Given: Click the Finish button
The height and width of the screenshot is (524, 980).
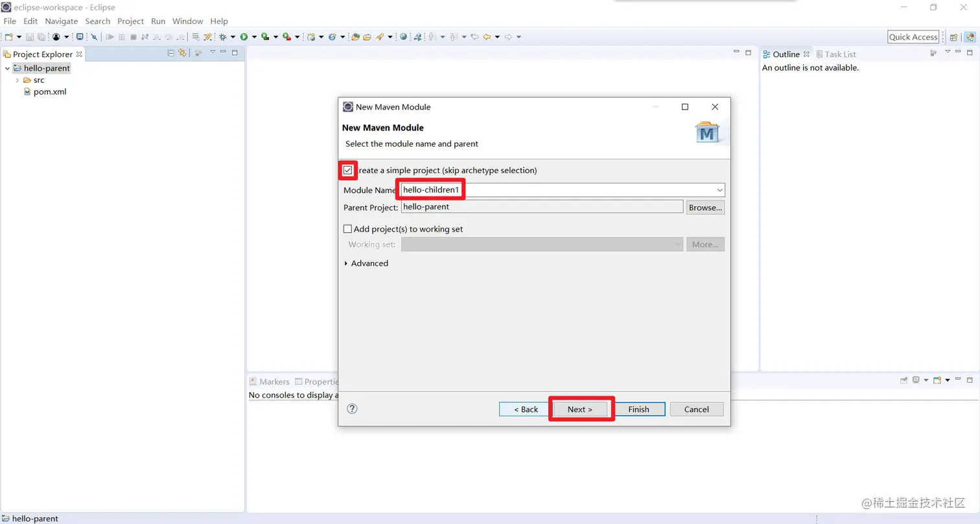Looking at the screenshot, I should click(x=638, y=409).
